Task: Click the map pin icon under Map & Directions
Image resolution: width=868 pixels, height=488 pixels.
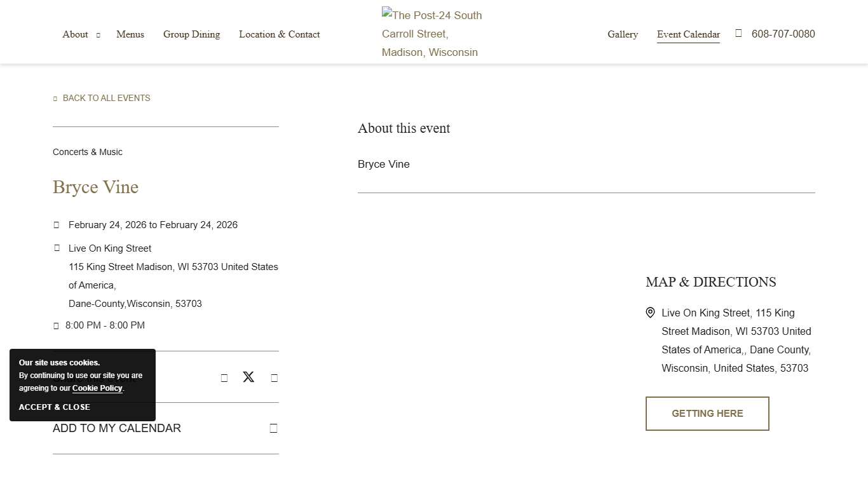Action: pos(650,313)
